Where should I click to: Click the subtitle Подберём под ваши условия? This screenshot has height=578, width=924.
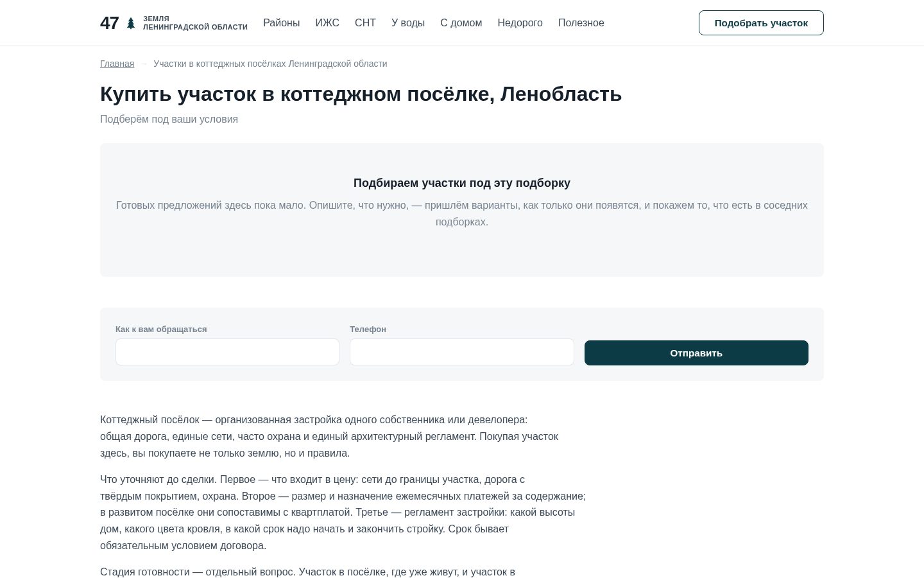(x=169, y=119)
